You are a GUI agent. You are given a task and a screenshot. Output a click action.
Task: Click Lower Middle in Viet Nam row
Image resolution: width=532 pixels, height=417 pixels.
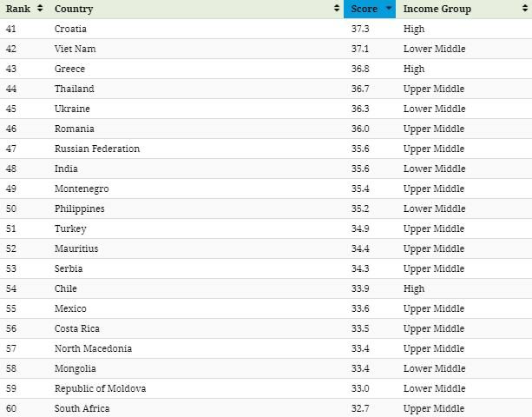(x=434, y=49)
